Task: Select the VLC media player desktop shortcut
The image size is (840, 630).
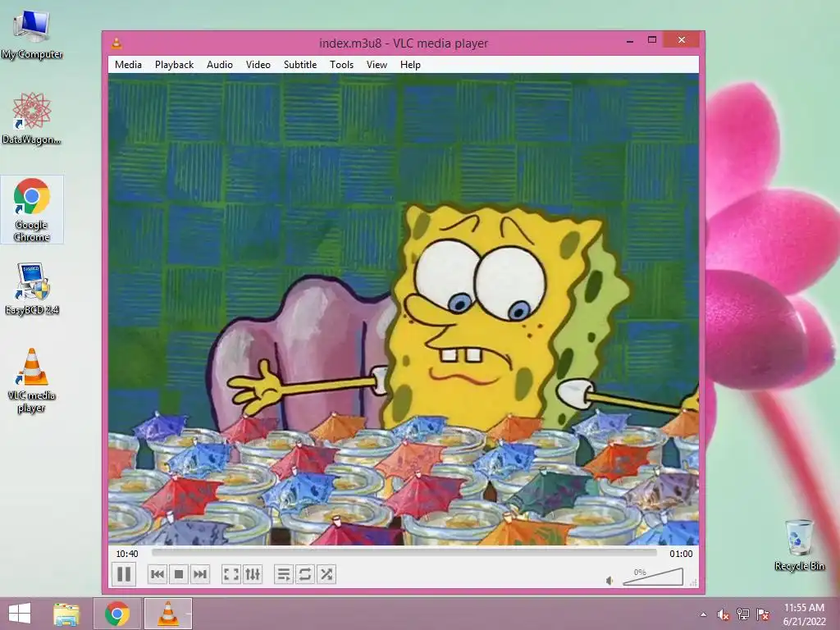Action: pyautogui.click(x=32, y=381)
